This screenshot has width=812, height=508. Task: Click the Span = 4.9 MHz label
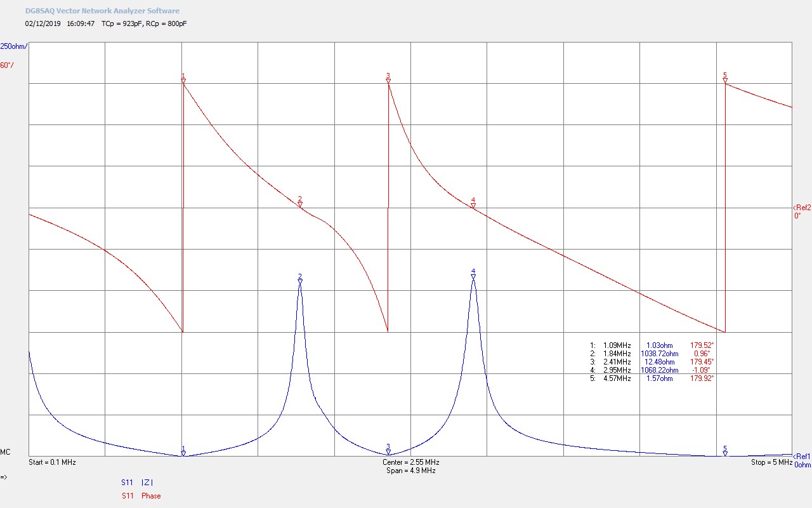click(x=410, y=471)
